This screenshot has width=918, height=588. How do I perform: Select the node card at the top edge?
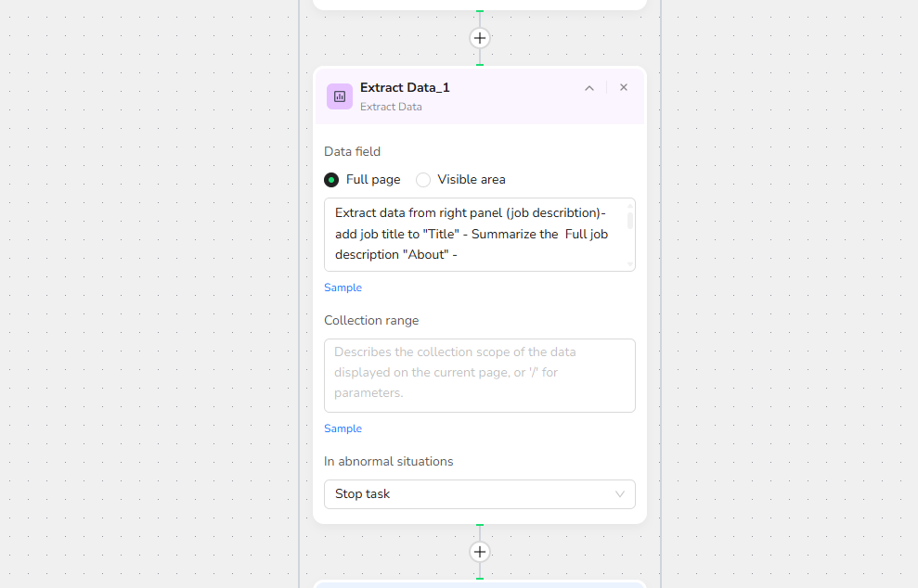coord(480,4)
